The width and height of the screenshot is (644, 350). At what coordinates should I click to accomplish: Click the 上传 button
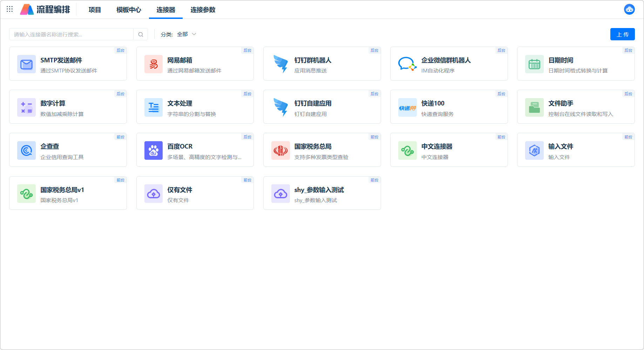[x=622, y=34]
